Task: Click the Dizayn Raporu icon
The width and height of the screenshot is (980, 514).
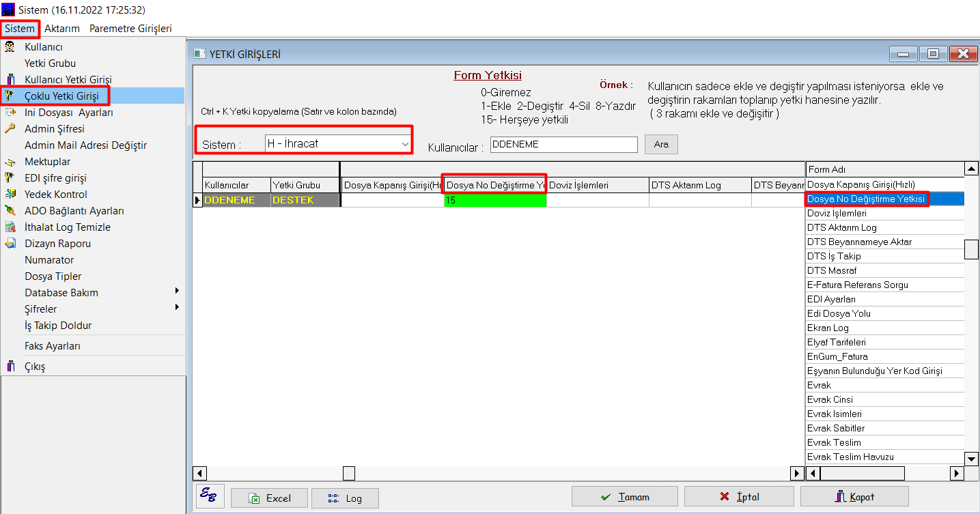Action: click(x=10, y=244)
